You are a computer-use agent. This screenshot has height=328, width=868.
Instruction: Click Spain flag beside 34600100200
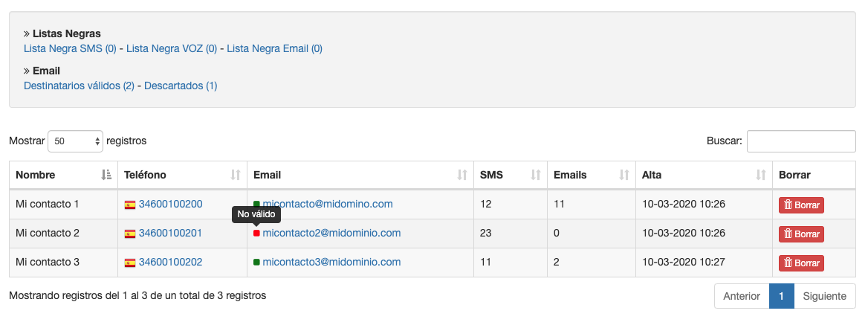pyautogui.click(x=130, y=205)
